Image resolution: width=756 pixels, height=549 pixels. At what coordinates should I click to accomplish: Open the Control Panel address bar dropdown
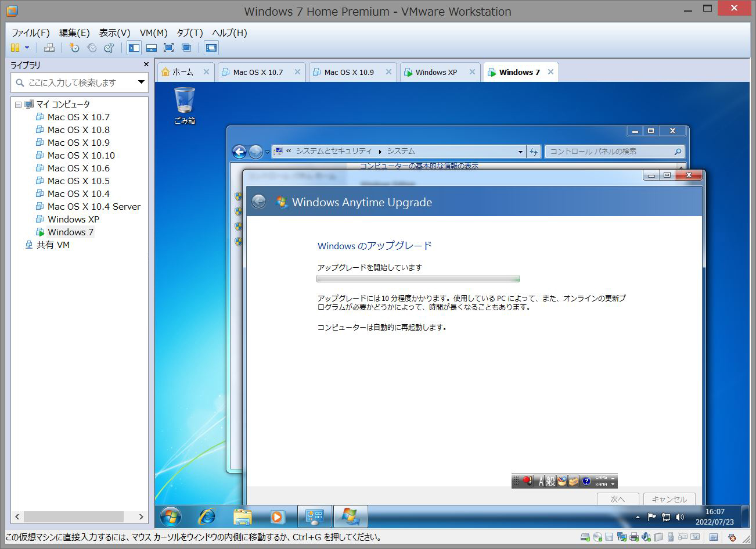pyautogui.click(x=520, y=152)
